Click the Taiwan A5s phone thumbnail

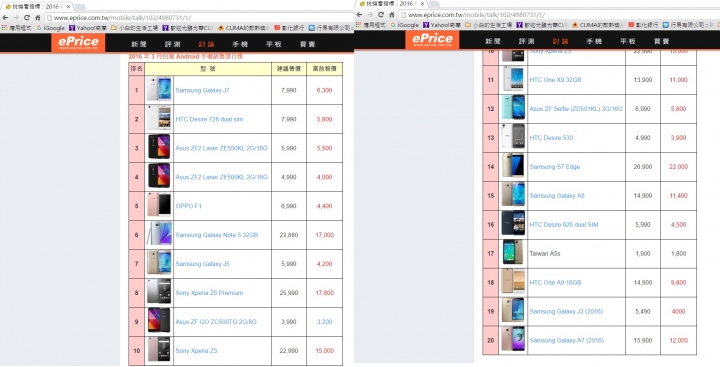513,253
